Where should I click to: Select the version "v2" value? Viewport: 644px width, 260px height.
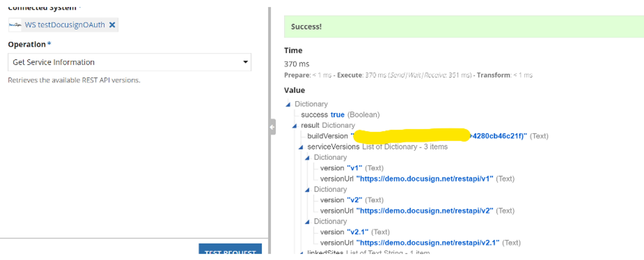click(355, 200)
